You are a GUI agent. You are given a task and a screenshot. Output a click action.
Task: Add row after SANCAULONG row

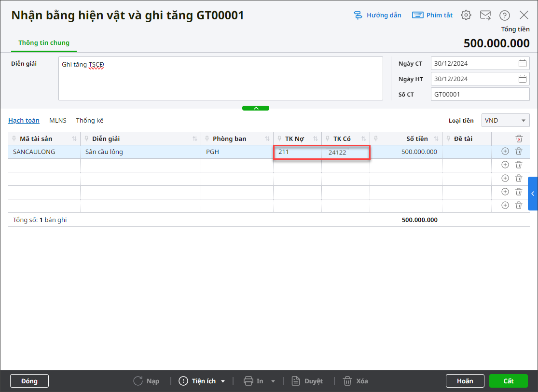point(505,152)
